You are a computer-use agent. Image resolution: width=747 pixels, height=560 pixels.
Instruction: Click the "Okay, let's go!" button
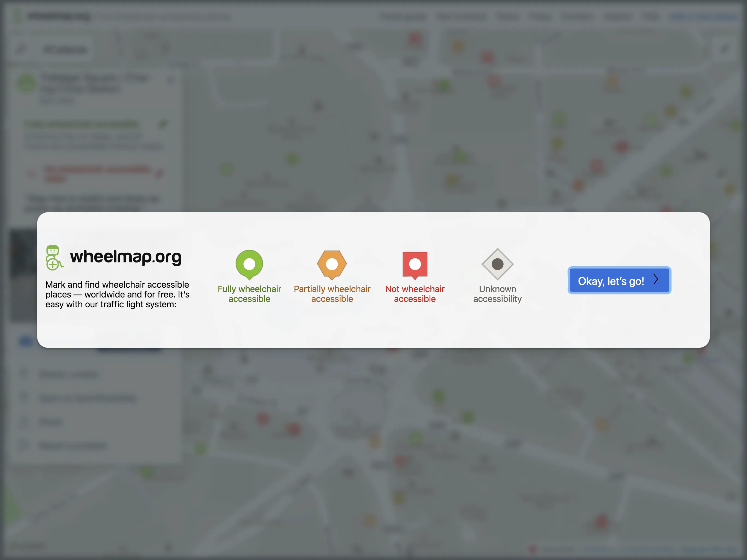point(619,280)
